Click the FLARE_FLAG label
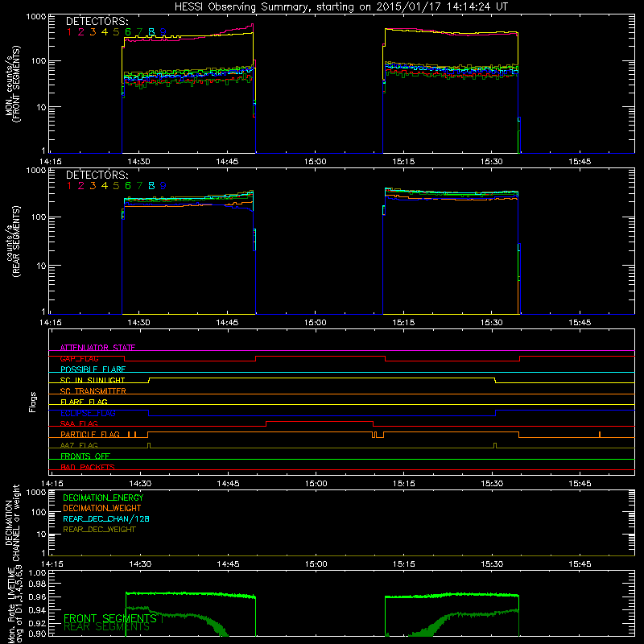644x644 pixels. coord(84,402)
